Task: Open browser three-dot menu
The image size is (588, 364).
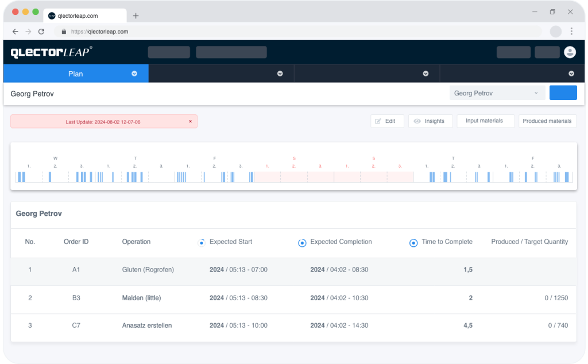Action: click(x=571, y=32)
